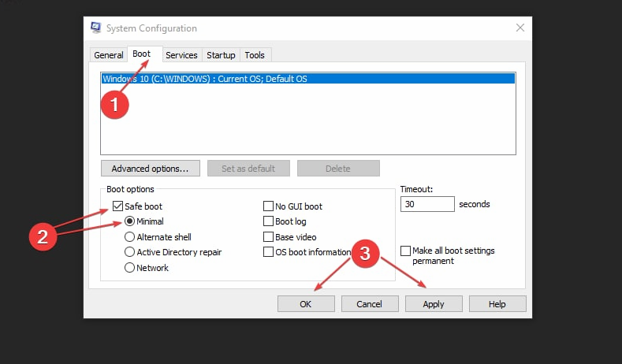Switch to the General tab
This screenshot has width=622, height=364.
(108, 55)
